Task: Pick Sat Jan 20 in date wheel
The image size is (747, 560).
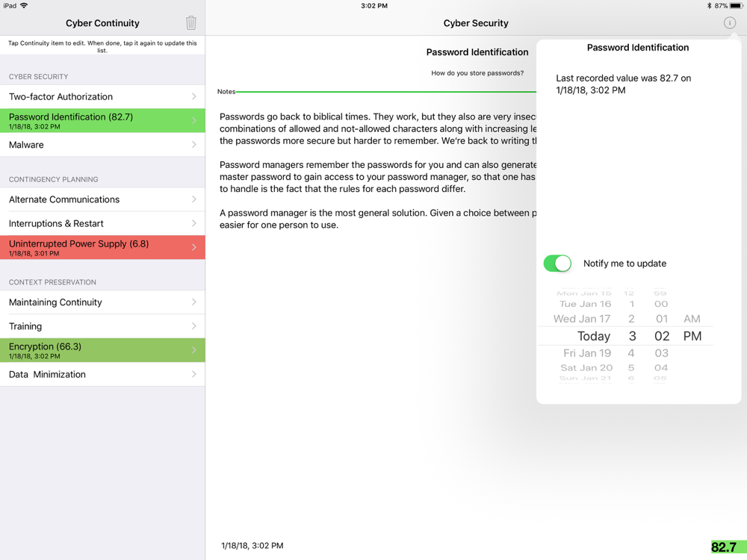Action: (x=586, y=367)
